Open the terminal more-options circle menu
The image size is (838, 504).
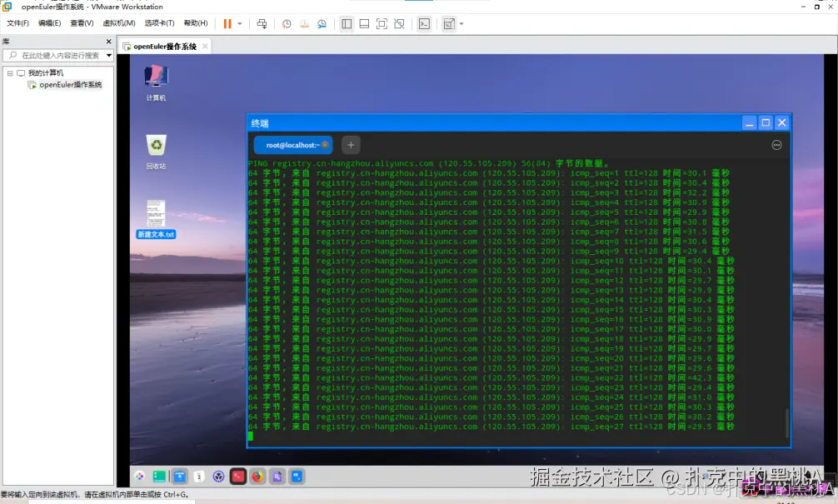coord(776,145)
